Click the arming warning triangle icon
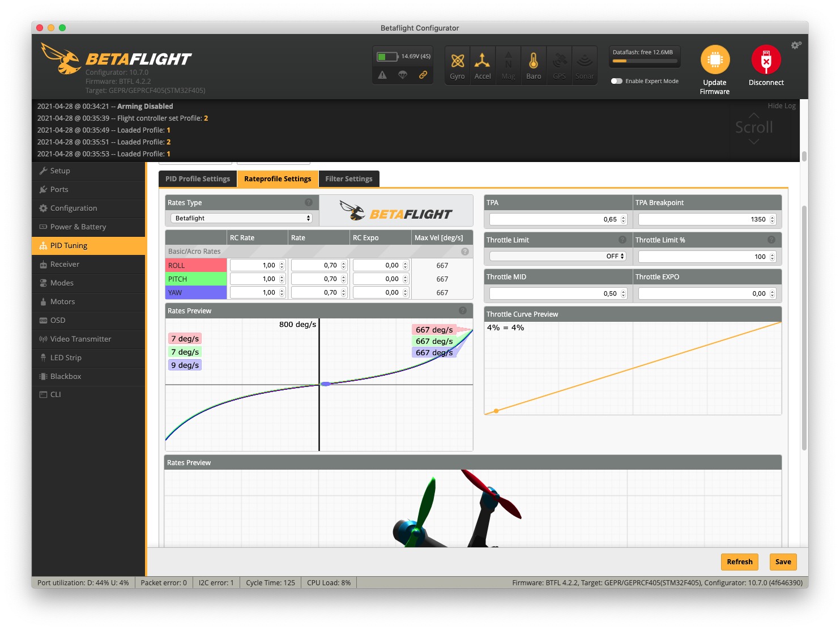 (x=382, y=75)
